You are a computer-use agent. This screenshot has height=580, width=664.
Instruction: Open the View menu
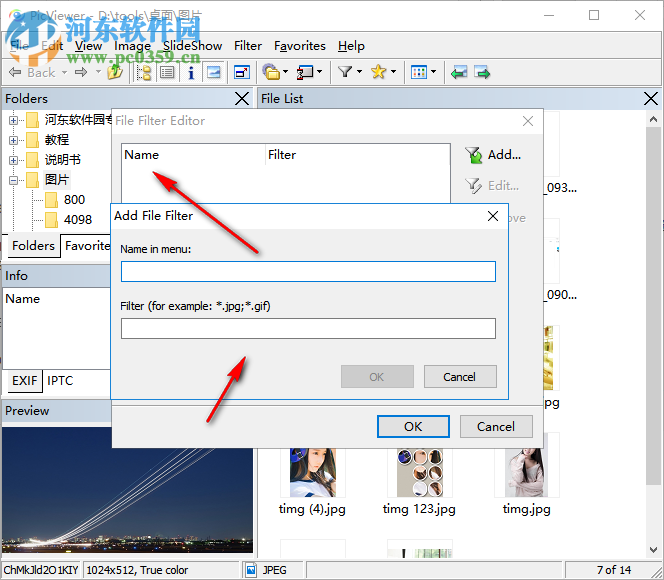(89, 46)
